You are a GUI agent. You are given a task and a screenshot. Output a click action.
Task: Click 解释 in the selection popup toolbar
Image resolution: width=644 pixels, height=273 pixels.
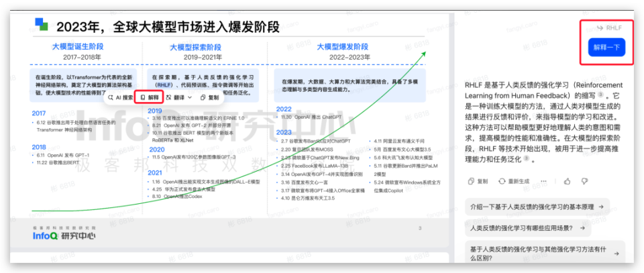(x=150, y=98)
